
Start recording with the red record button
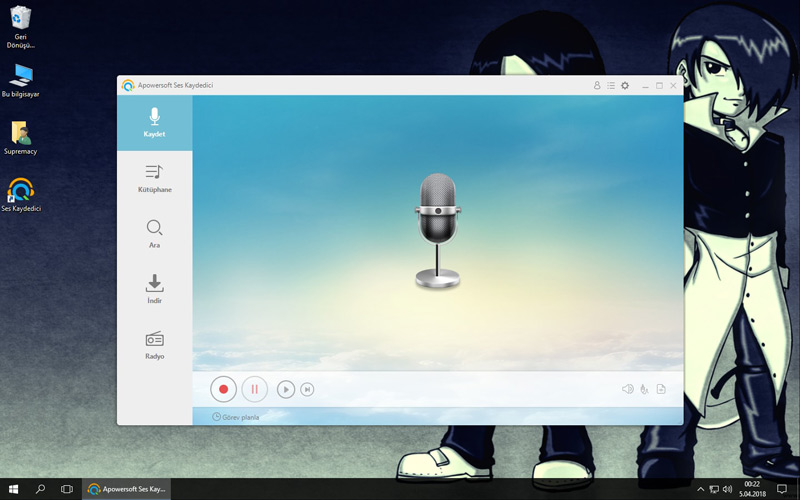pyautogui.click(x=223, y=389)
